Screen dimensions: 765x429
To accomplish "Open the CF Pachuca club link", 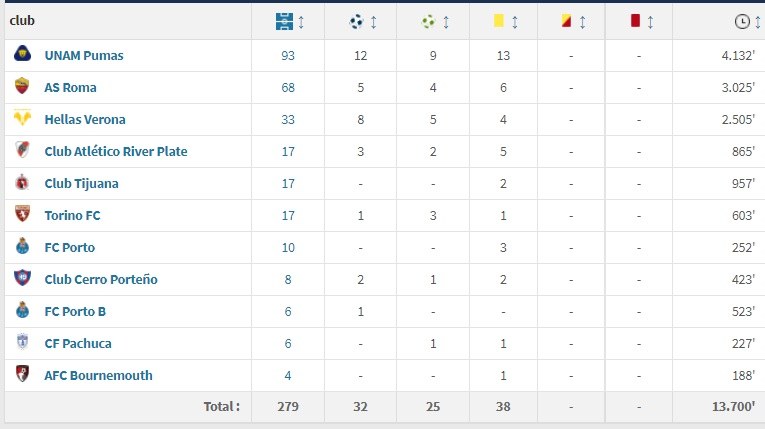I will (x=78, y=344).
